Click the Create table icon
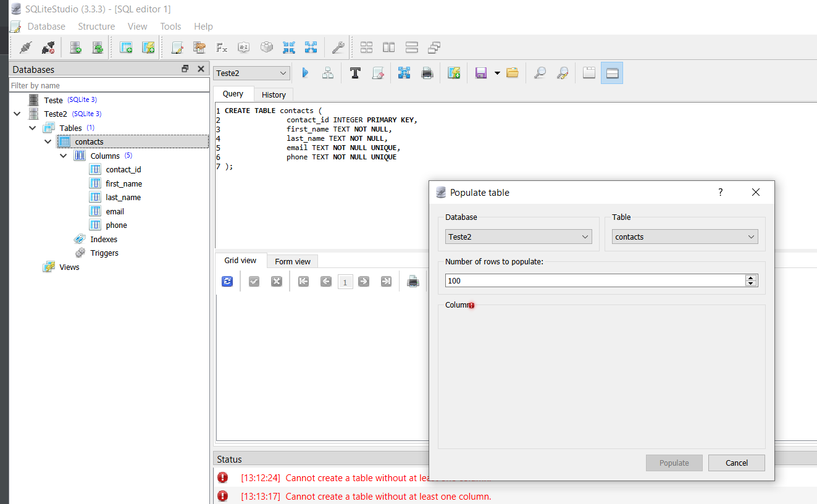Screen dimensions: 817x504 pyautogui.click(x=126, y=47)
